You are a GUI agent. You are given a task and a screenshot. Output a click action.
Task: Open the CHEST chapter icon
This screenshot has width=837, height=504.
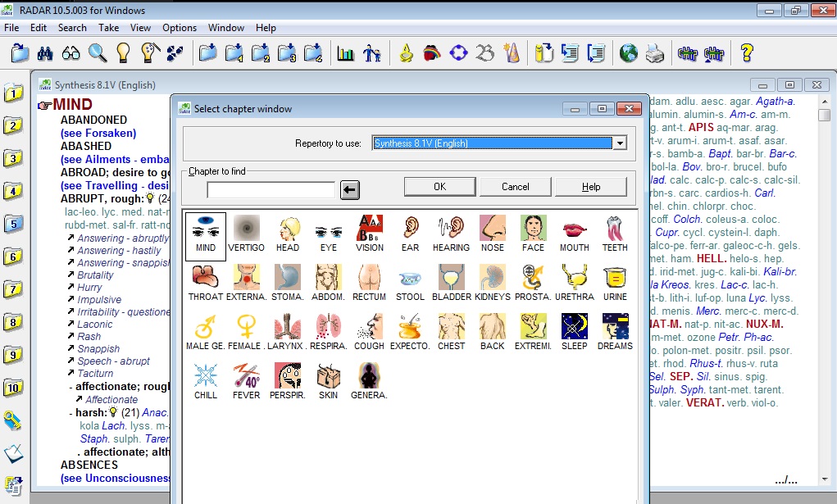451,334
